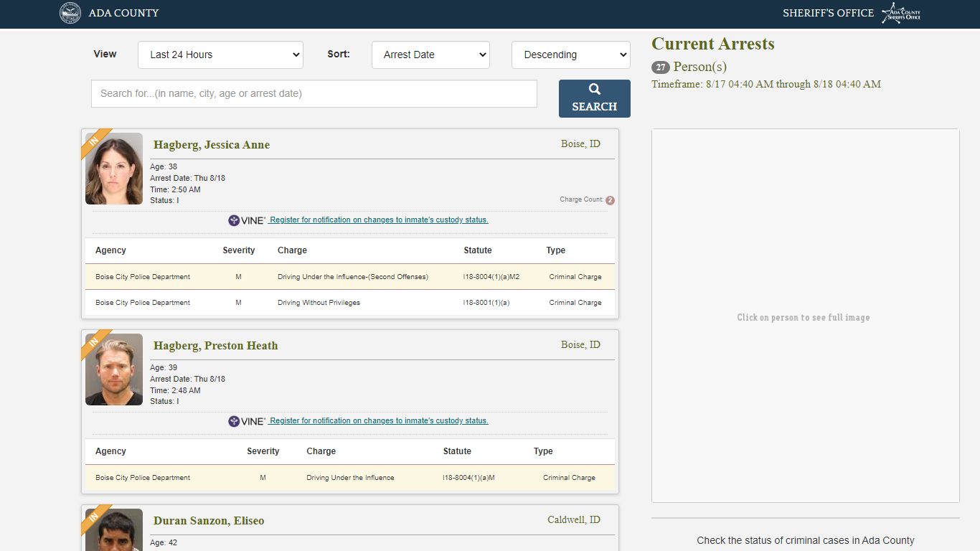This screenshot has height=551, width=980.
Task: Click statute I18-8001(1)(a)
Action: (486, 303)
